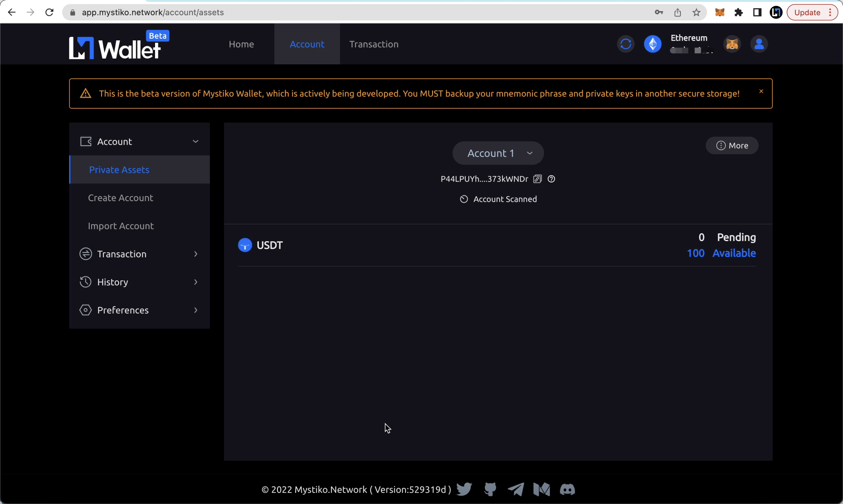This screenshot has height=504, width=843.
Task: Expand the Transaction sidebar section
Action: [x=139, y=254]
